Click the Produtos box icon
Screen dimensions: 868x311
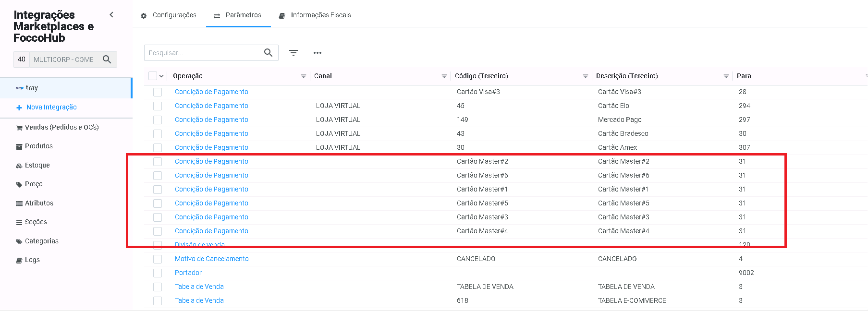(x=19, y=146)
